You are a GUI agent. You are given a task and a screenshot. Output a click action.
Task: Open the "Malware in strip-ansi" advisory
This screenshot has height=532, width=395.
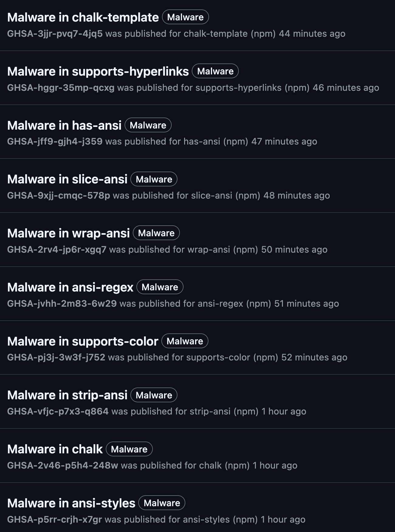tap(67, 395)
